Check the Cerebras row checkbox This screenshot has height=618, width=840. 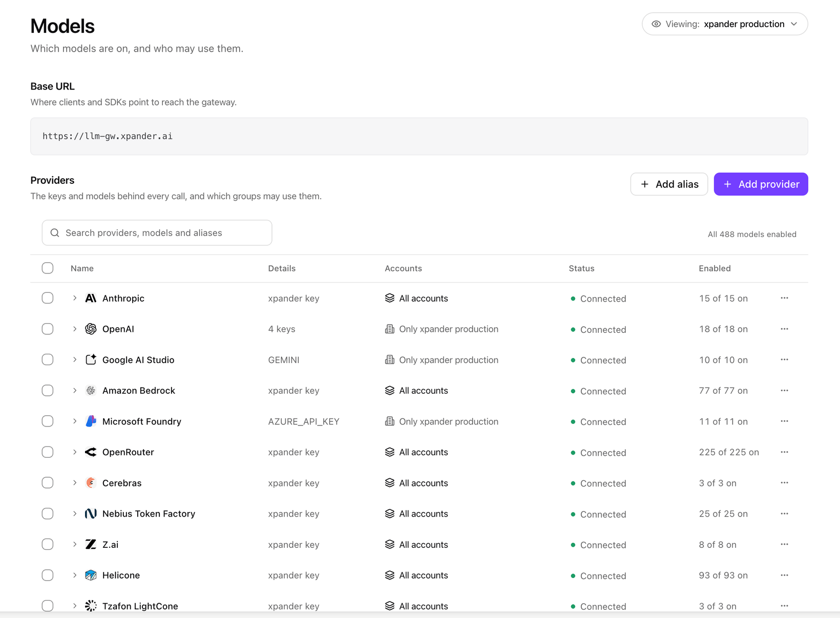48,483
